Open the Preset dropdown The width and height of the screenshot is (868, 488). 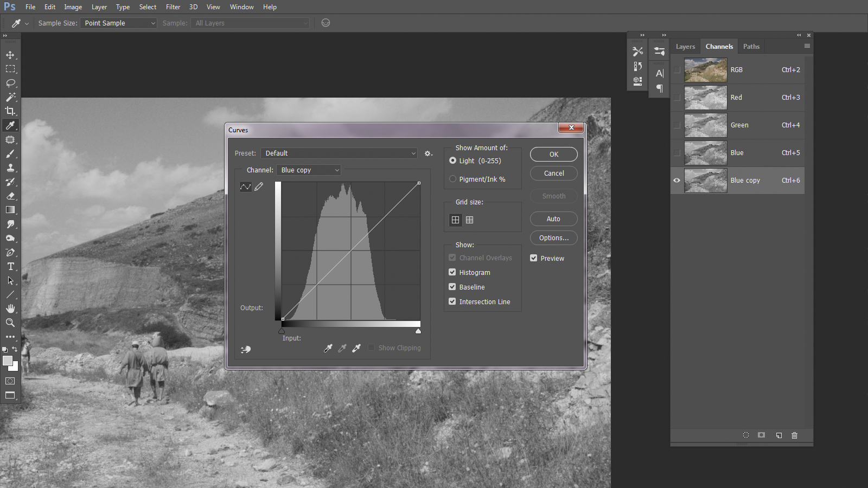pyautogui.click(x=339, y=153)
